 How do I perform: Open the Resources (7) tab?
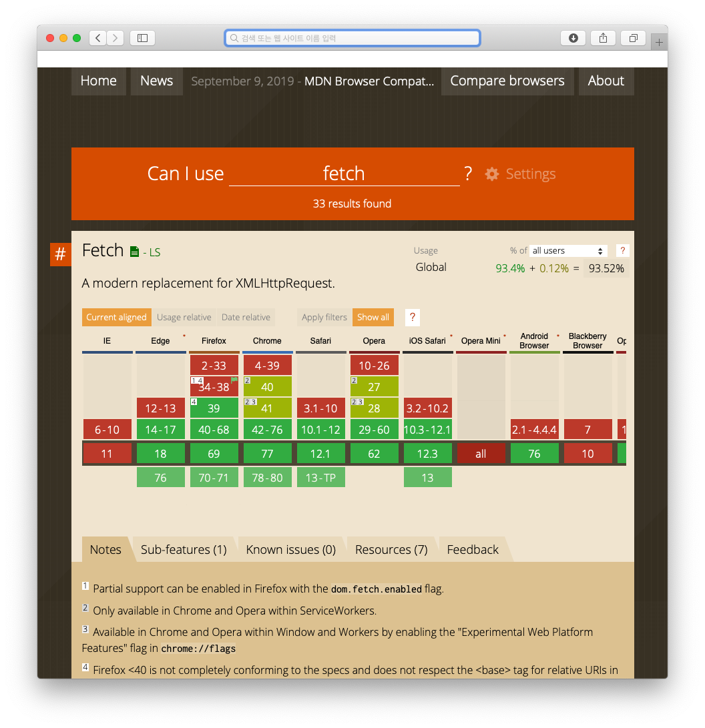coord(391,550)
